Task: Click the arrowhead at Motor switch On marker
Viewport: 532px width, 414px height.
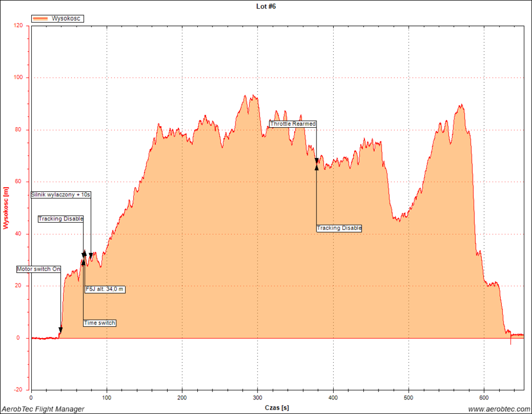Action: point(60,330)
